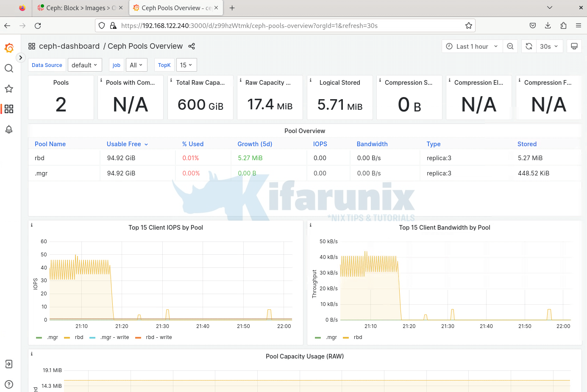587x392 pixels.
Task: Open the Last 1 hour time picker
Action: pyautogui.click(x=472, y=46)
